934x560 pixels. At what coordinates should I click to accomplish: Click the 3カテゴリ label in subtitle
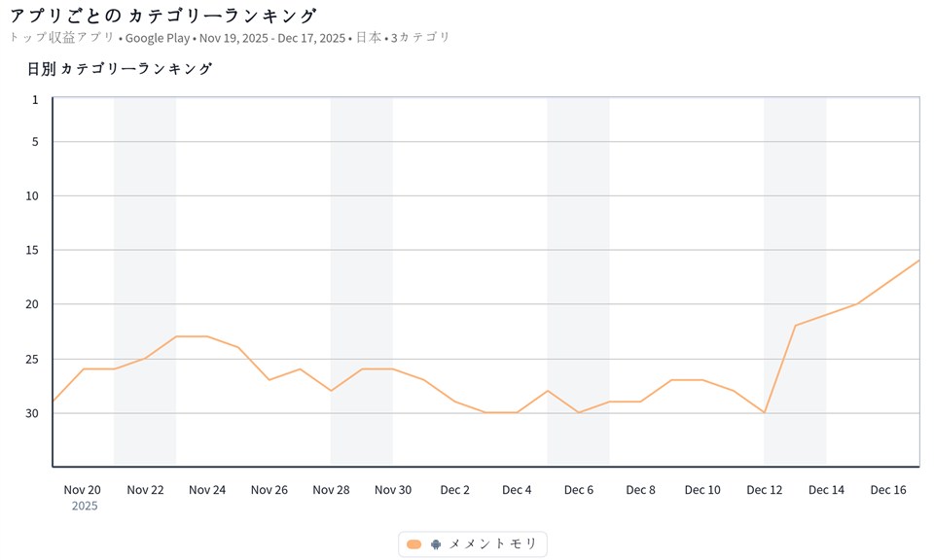[x=420, y=38]
